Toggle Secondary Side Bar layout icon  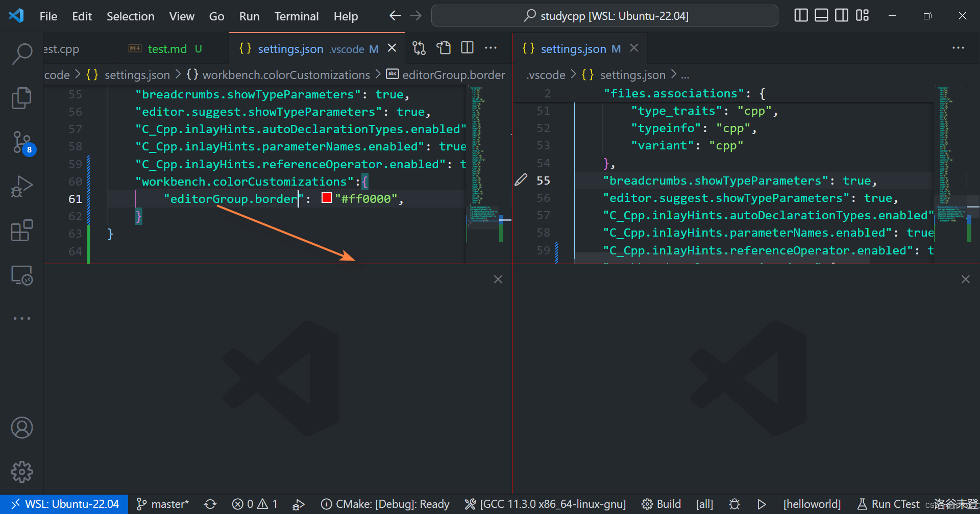coord(842,16)
